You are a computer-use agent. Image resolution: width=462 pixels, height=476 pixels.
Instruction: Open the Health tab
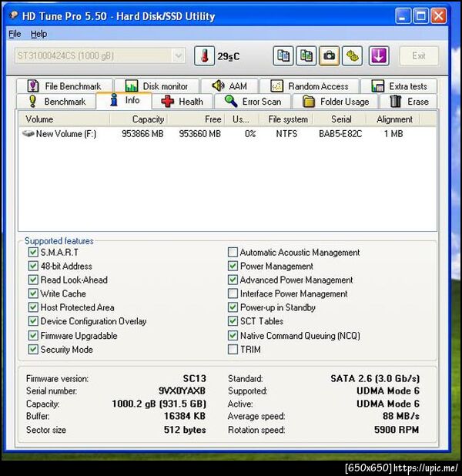point(182,102)
